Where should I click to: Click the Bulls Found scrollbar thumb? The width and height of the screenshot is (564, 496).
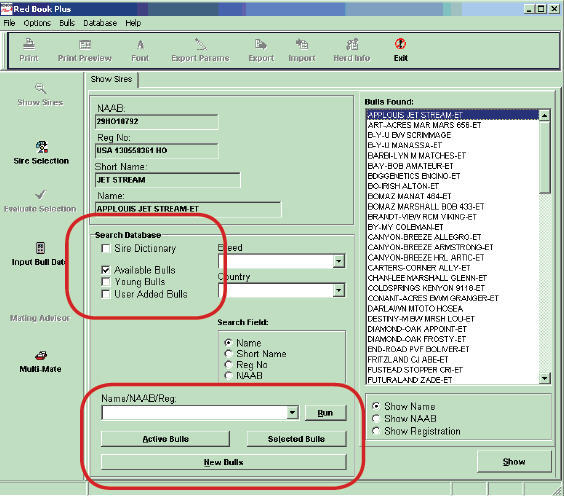click(x=545, y=158)
